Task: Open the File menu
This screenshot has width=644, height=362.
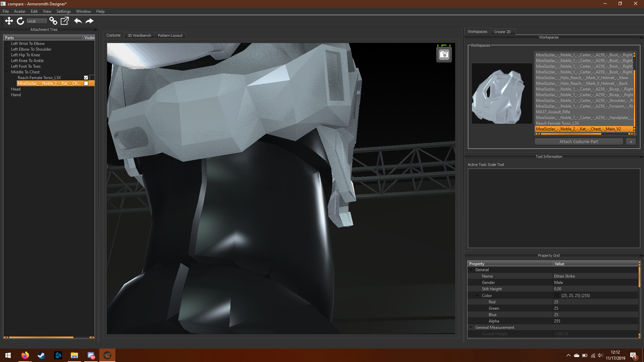Action: coord(6,11)
